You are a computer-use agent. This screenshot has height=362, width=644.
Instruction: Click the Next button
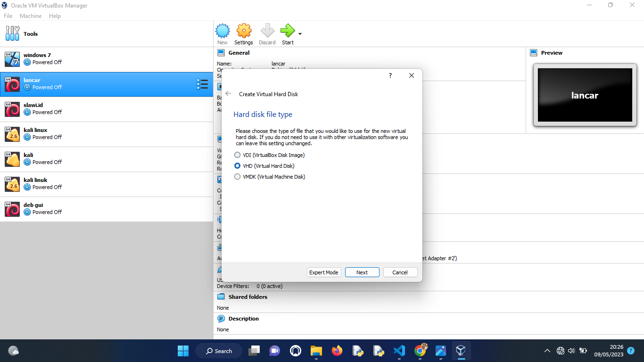coord(362,272)
